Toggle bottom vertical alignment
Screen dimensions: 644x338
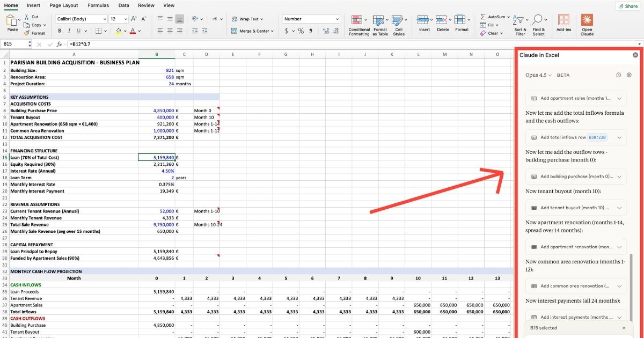click(x=180, y=19)
